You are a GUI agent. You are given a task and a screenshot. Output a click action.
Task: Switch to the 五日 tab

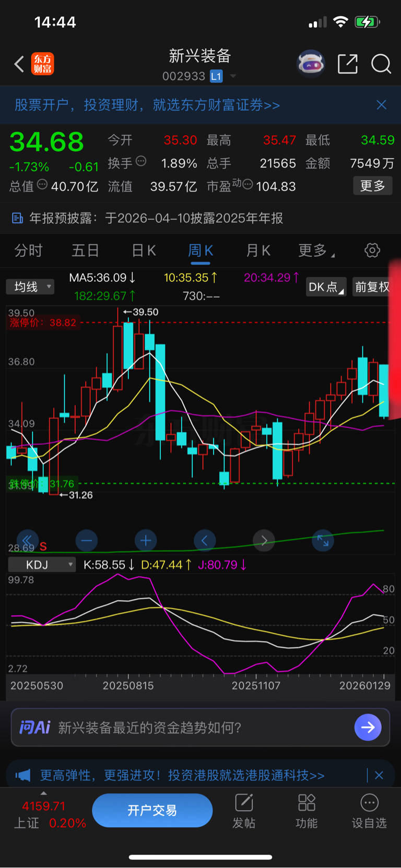(85, 251)
